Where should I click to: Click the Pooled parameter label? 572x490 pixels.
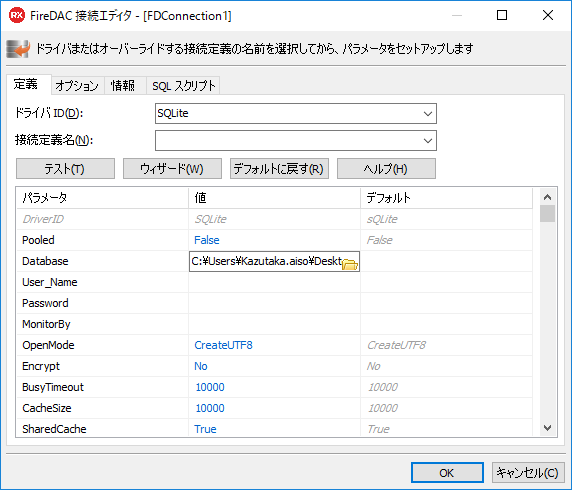[38, 240]
